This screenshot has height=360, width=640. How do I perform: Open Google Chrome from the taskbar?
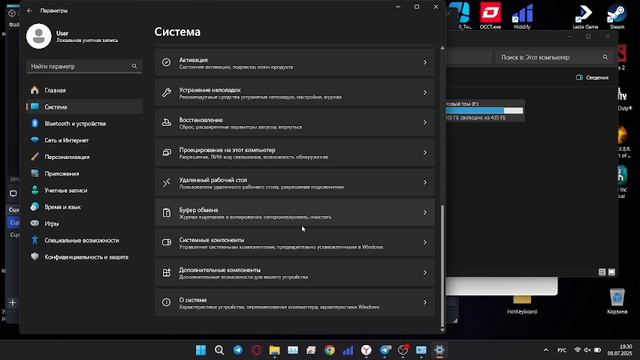point(329,350)
